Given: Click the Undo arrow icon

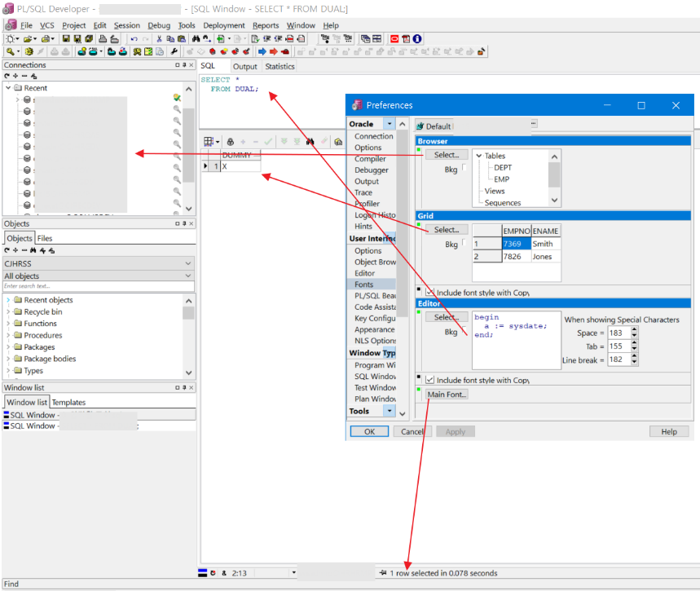Looking at the screenshot, I should [x=134, y=39].
